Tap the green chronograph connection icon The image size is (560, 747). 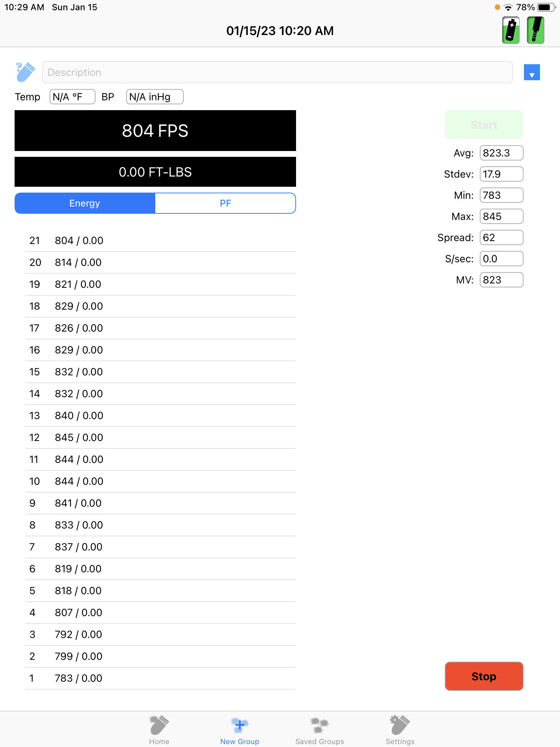(x=536, y=30)
